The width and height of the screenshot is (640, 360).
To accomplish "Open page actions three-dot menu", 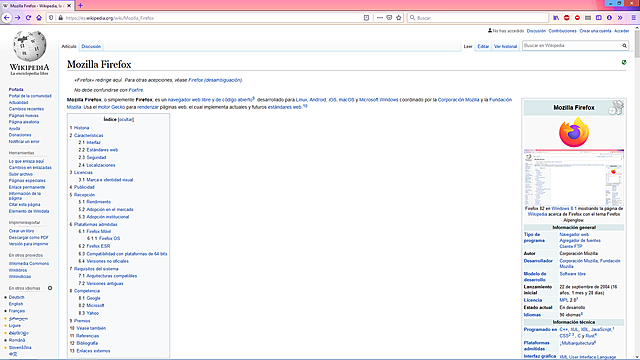I will (x=380, y=18).
